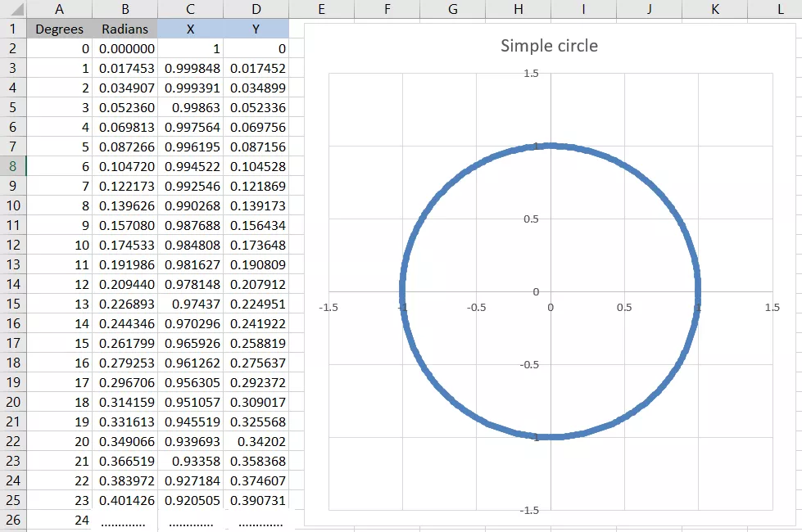Image resolution: width=802 pixels, height=532 pixels.
Task: Select cell with value 0.97437
Action: pyautogui.click(x=190, y=304)
